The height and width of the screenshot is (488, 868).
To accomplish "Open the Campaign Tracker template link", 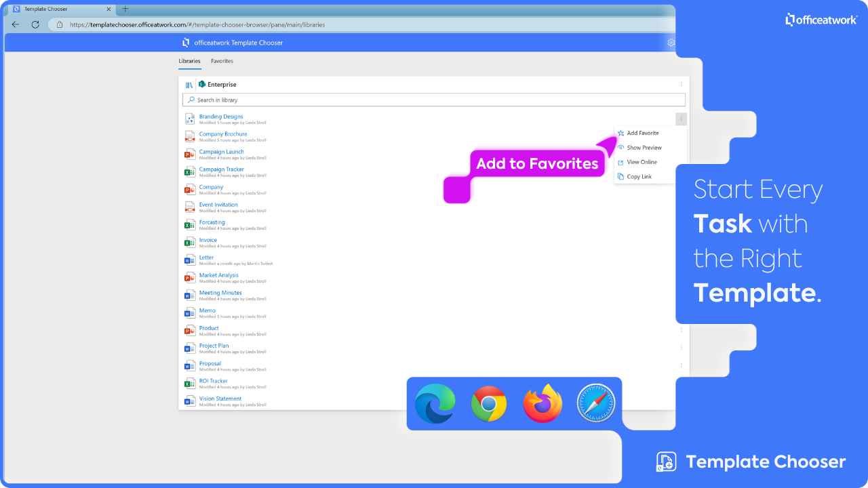I will [x=222, y=169].
